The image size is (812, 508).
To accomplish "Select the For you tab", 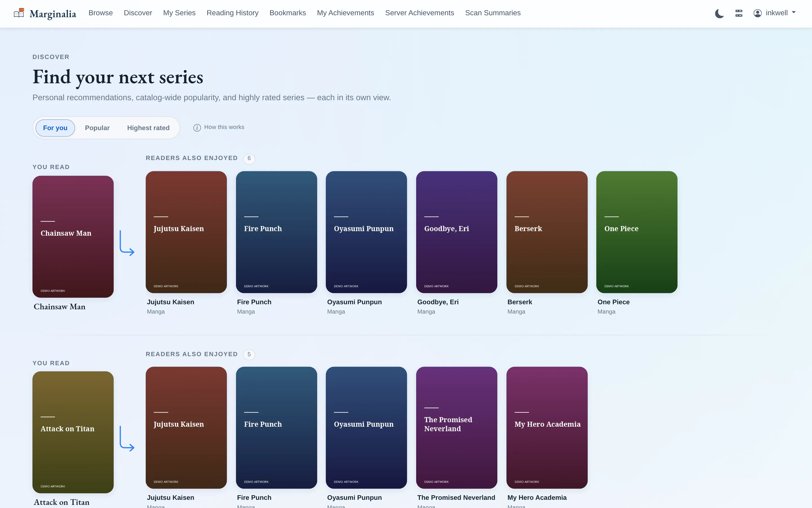I will (x=55, y=128).
